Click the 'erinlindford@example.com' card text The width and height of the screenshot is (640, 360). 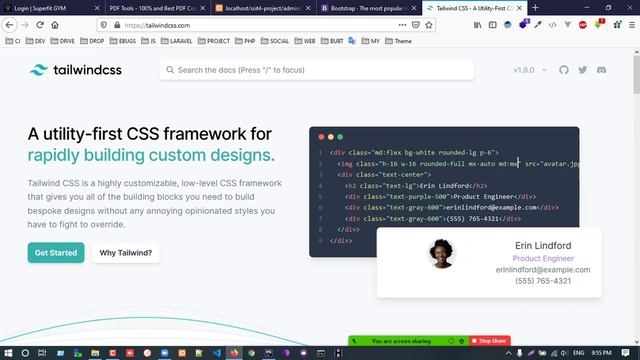click(543, 269)
